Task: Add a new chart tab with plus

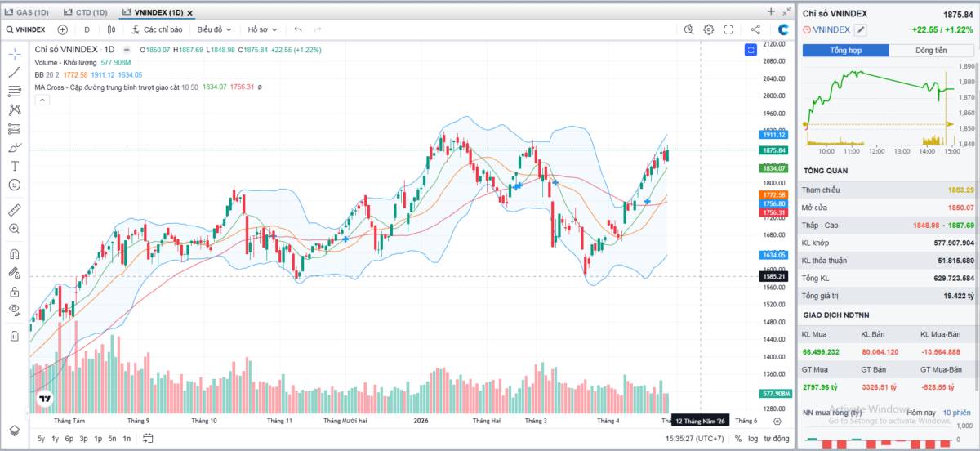Action: 771,11
